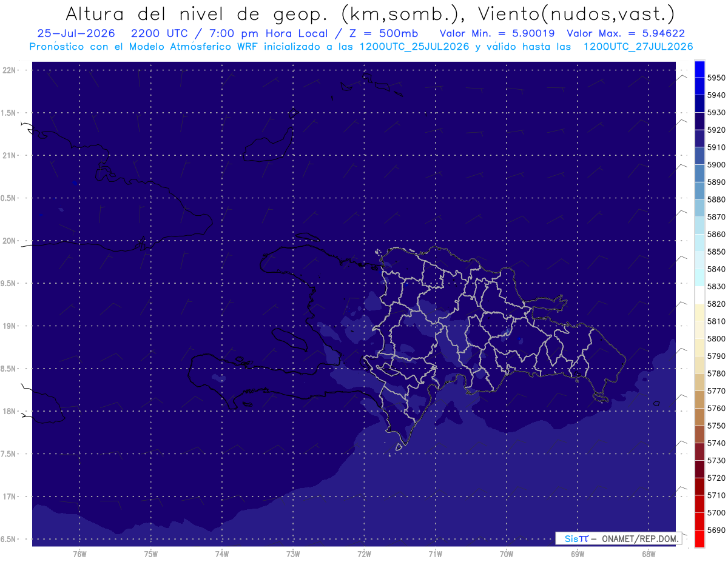
Task: Select the "Z = 500mb" level label
Action: click(x=383, y=33)
